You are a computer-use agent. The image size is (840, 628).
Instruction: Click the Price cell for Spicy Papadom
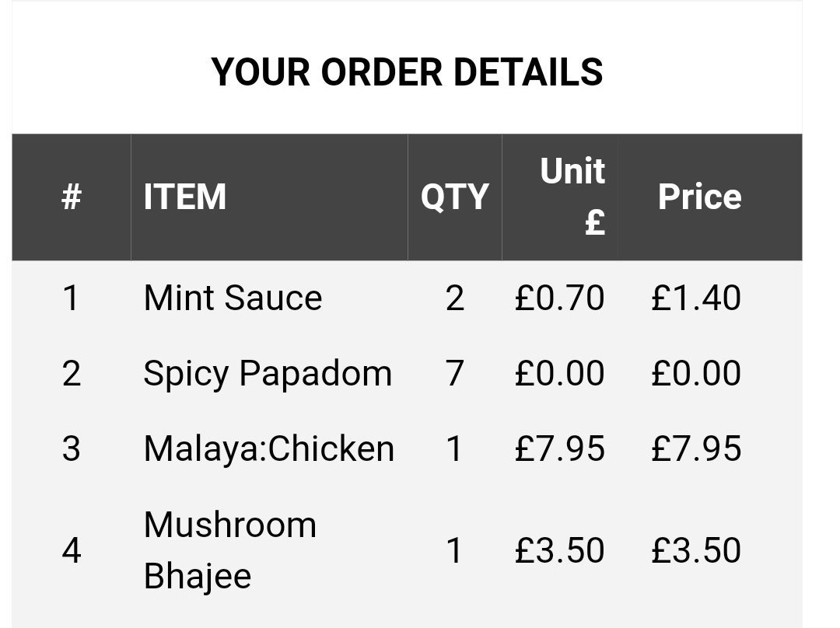click(696, 374)
